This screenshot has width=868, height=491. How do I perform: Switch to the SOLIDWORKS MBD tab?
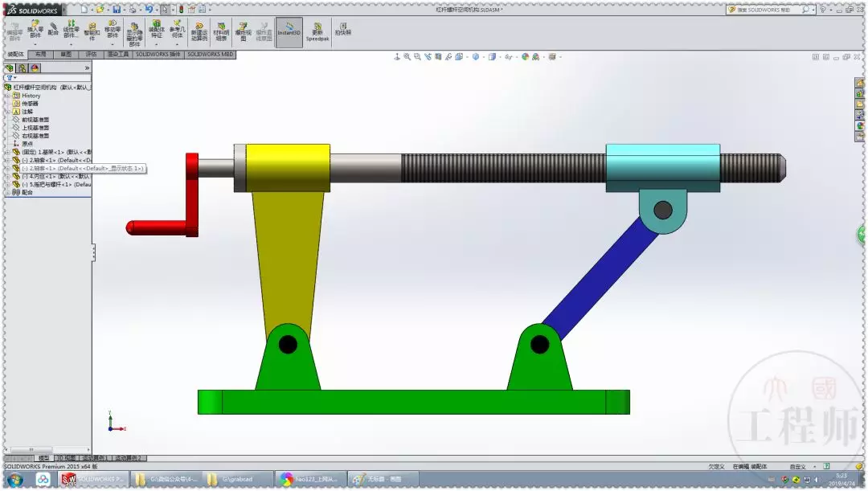coord(210,55)
